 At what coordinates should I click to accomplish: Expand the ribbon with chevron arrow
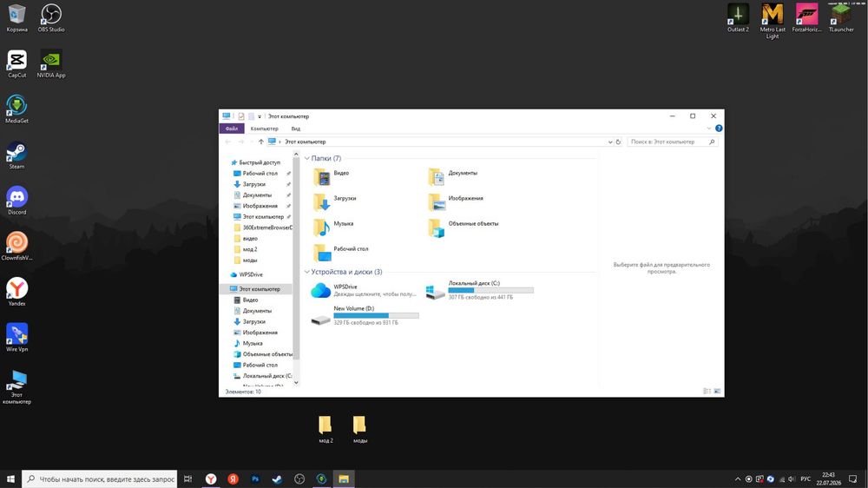pyautogui.click(x=708, y=129)
